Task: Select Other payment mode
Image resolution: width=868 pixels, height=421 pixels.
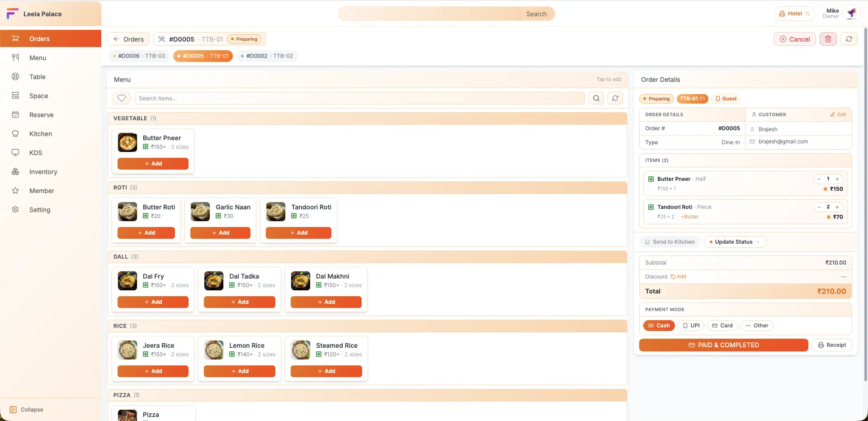Action: click(x=757, y=325)
